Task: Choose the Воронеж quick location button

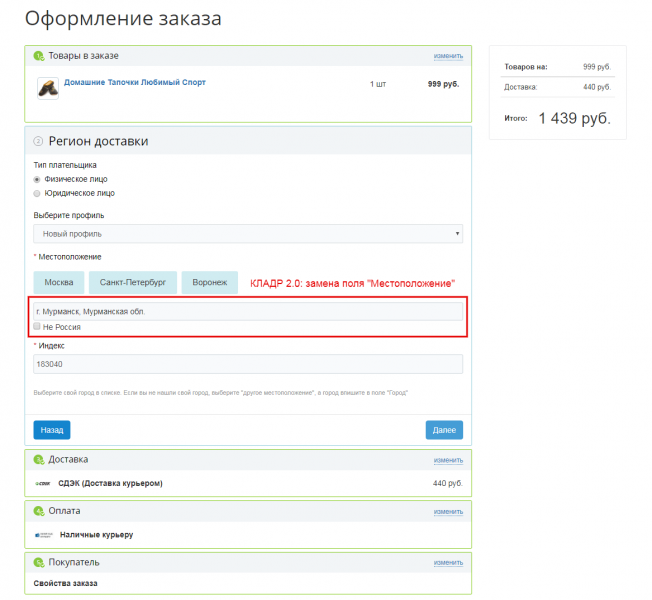Action: tap(210, 283)
